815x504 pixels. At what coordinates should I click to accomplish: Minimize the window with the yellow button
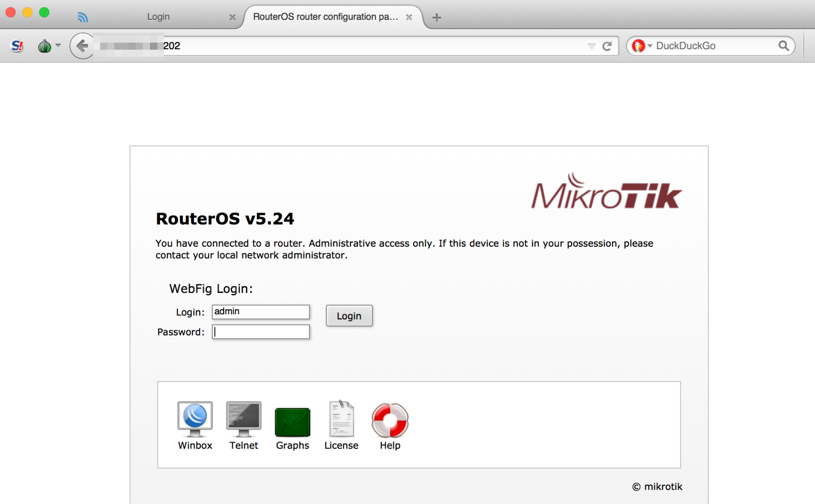point(28,12)
